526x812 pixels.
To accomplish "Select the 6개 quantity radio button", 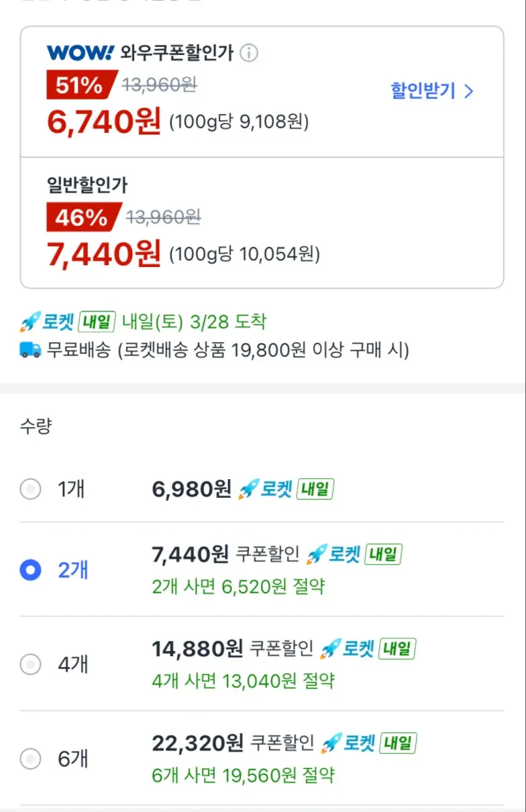I will coord(30,759).
